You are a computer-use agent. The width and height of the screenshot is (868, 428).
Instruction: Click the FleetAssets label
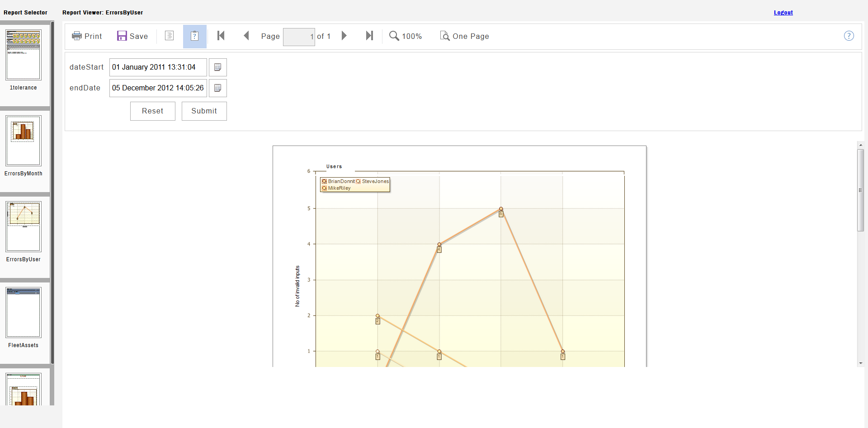point(24,345)
